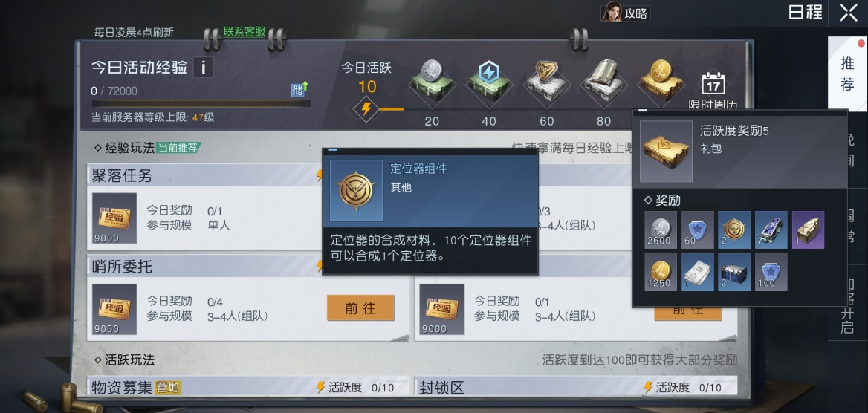868x413 pixels.
Task: Tap the 储 experience storage icon
Action: click(300, 89)
